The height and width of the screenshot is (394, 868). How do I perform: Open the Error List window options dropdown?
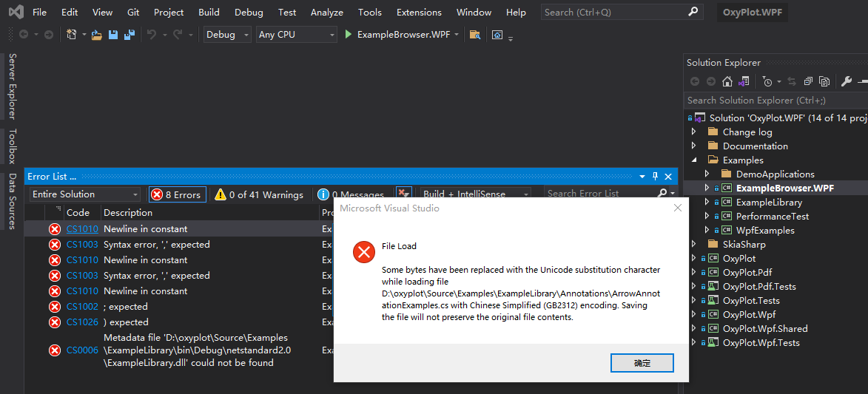tap(642, 177)
